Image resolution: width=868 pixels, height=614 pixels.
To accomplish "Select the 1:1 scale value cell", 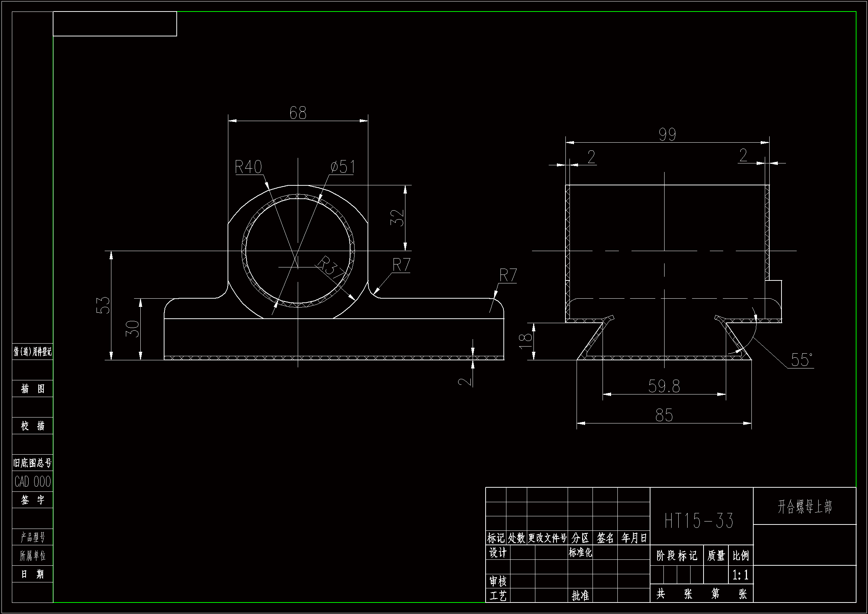I will tap(740, 575).
